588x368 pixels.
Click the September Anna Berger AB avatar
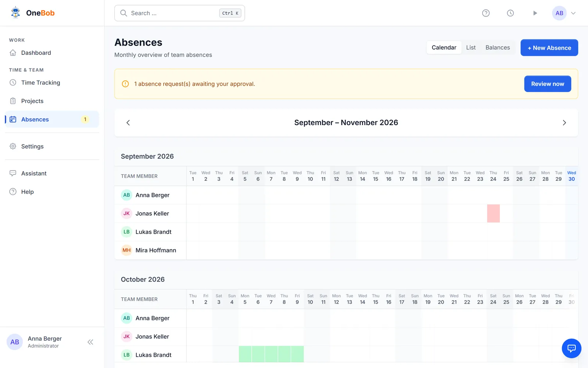(126, 195)
